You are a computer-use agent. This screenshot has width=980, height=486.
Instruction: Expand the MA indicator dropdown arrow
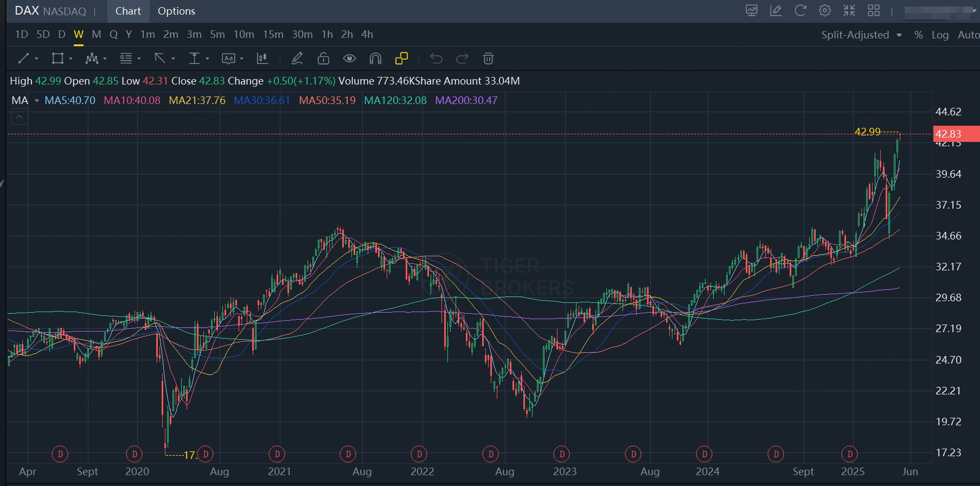coord(37,101)
